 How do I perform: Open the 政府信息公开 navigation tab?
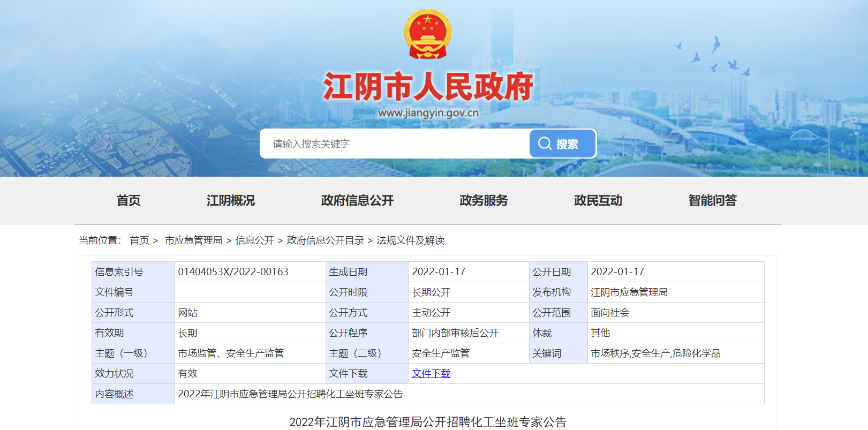pos(357,200)
